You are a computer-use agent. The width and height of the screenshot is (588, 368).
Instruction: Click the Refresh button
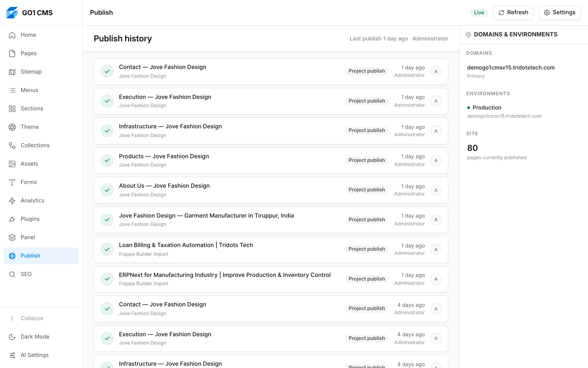click(x=513, y=13)
